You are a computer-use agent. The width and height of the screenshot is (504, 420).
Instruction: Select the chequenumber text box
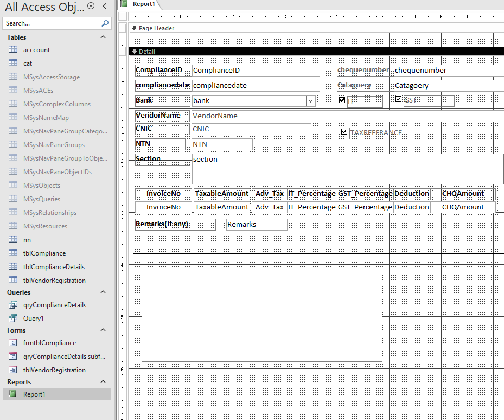[x=449, y=71]
